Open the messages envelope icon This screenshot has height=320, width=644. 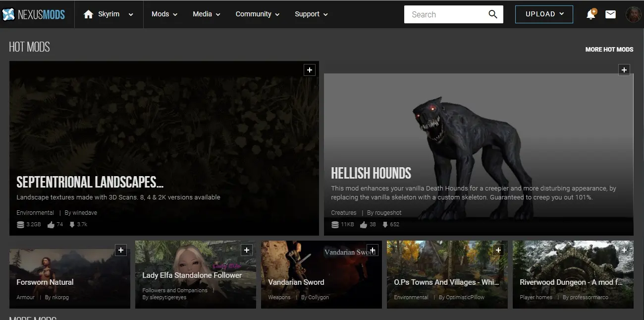point(610,14)
